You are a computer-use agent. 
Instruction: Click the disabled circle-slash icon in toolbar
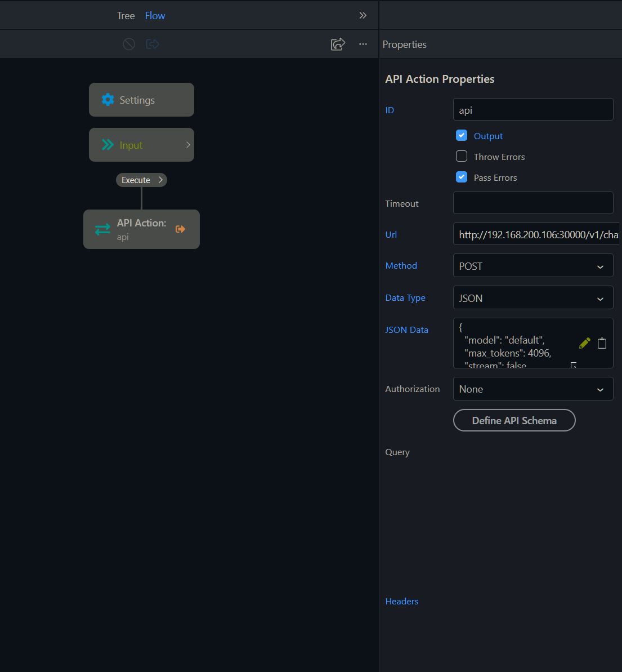(129, 44)
